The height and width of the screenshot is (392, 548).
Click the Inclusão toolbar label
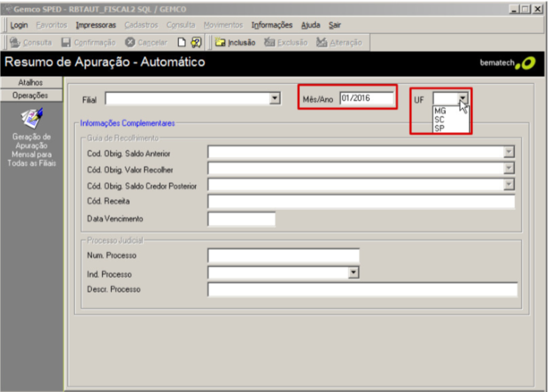tap(242, 43)
